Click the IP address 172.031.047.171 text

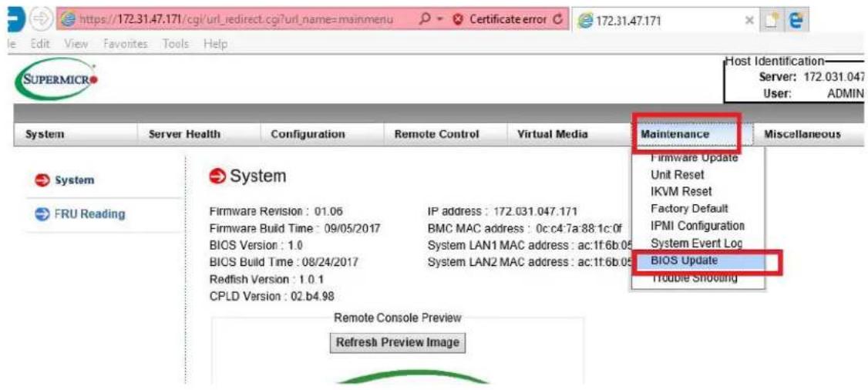(x=503, y=212)
